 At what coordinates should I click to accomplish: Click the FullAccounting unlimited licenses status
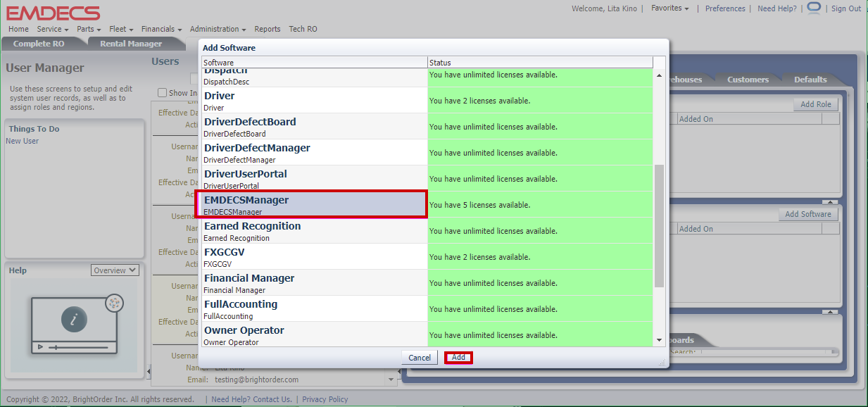pos(493,309)
